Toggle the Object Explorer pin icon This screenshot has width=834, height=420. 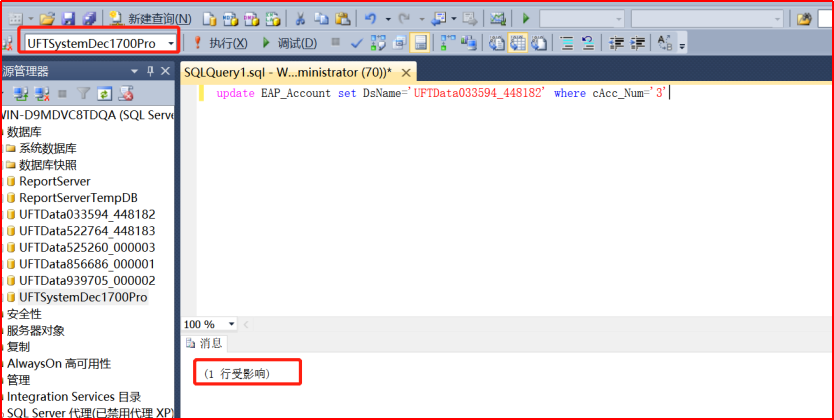(151, 70)
